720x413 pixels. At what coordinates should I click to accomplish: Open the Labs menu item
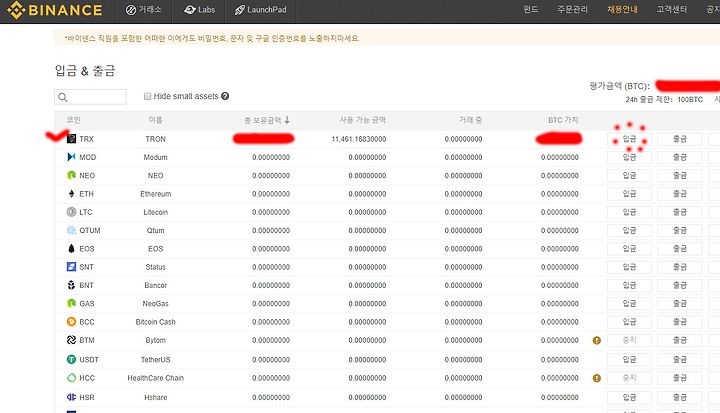coord(199,10)
